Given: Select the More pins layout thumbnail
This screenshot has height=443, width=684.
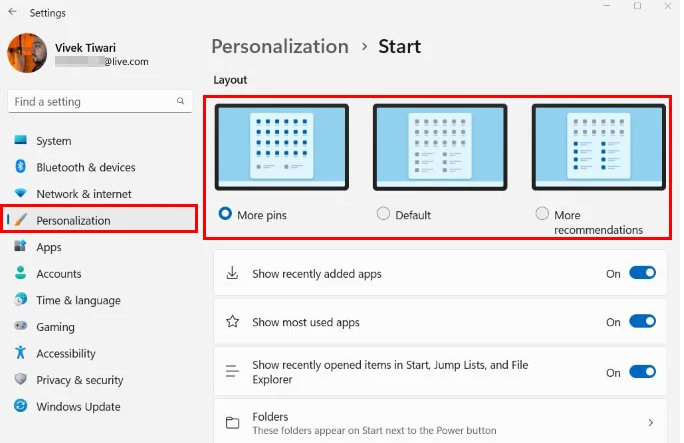Looking at the screenshot, I should pyautogui.click(x=281, y=147).
